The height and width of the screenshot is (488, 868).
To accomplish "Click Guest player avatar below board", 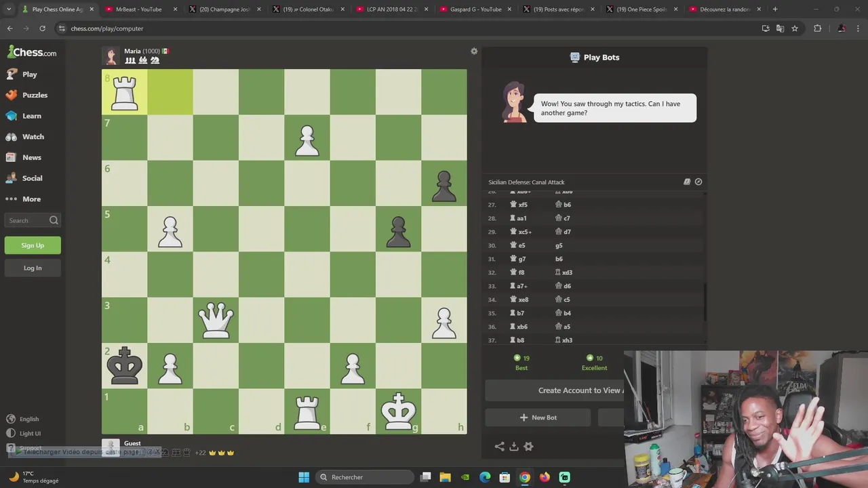I will tap(111, 447).
